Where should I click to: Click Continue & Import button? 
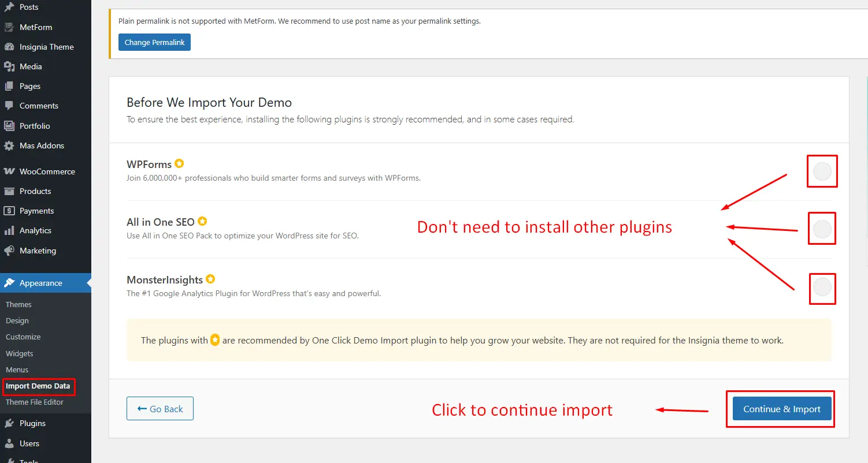click(x=782, y=409)
